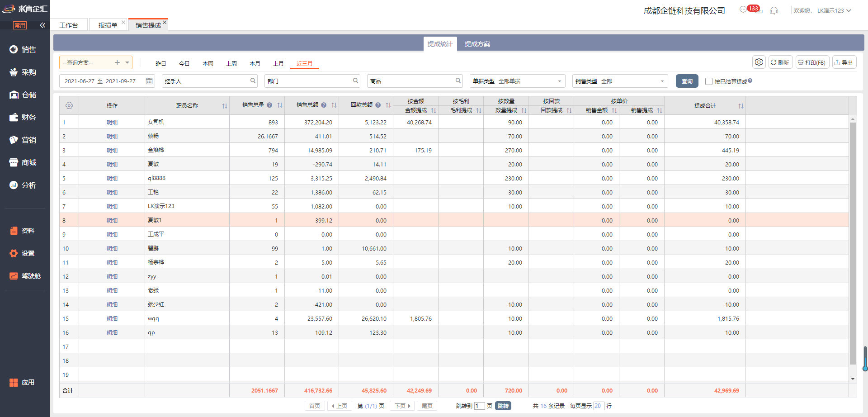Viewport: 868px width, 417px height.
Task: Click the 查询 button
Action: click(x=687, y=81)
